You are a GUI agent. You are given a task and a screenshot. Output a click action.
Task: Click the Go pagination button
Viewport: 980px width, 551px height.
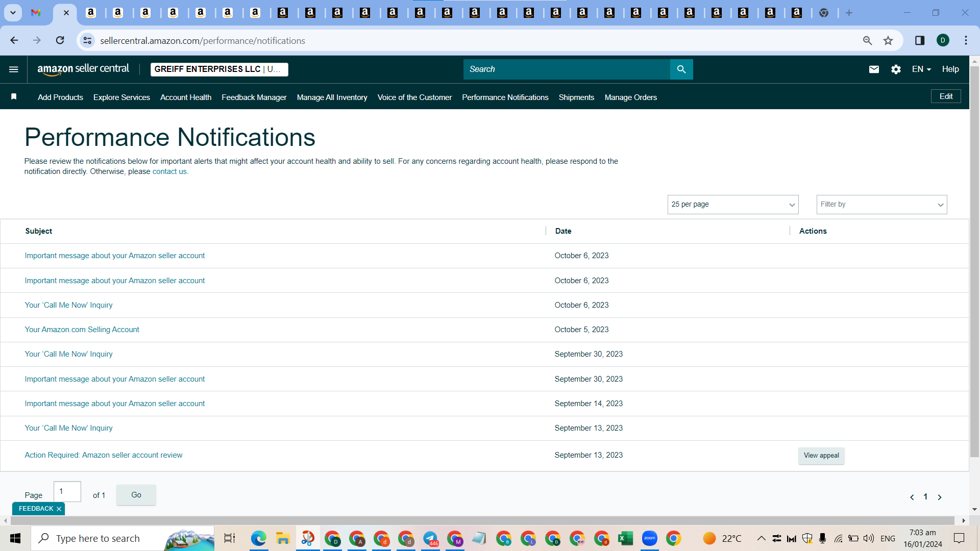coord(136,495)
